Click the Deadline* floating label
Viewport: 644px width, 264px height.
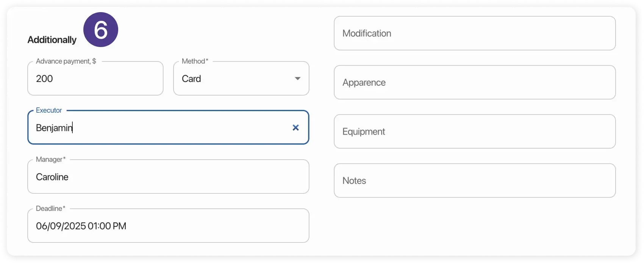(x=50, y=209)
